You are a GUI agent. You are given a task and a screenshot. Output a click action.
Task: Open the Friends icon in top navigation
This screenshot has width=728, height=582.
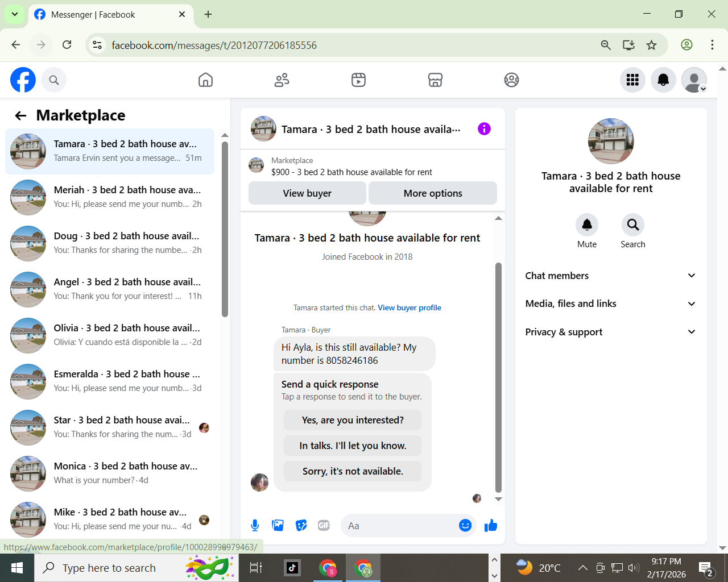pos(282,80)
